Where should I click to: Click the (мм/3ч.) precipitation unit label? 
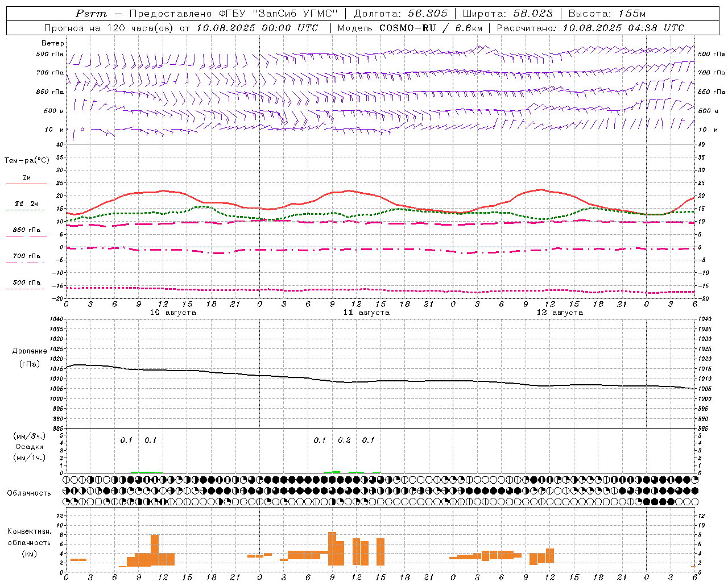[30, 436]
